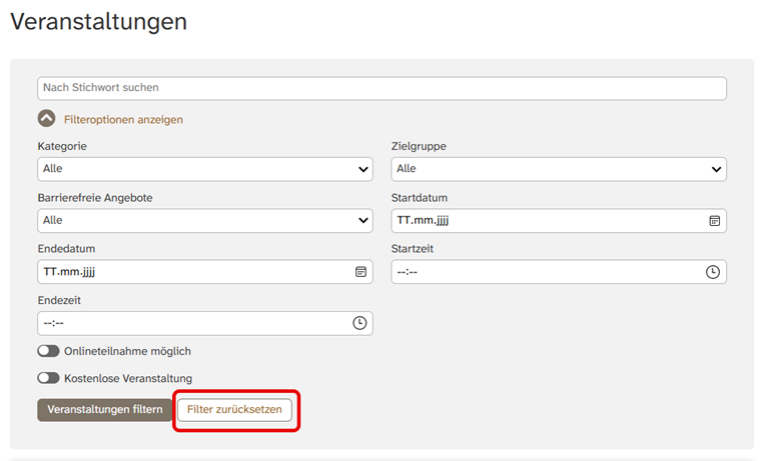Click the Filter zurücksetzen button

pos(235,410)
